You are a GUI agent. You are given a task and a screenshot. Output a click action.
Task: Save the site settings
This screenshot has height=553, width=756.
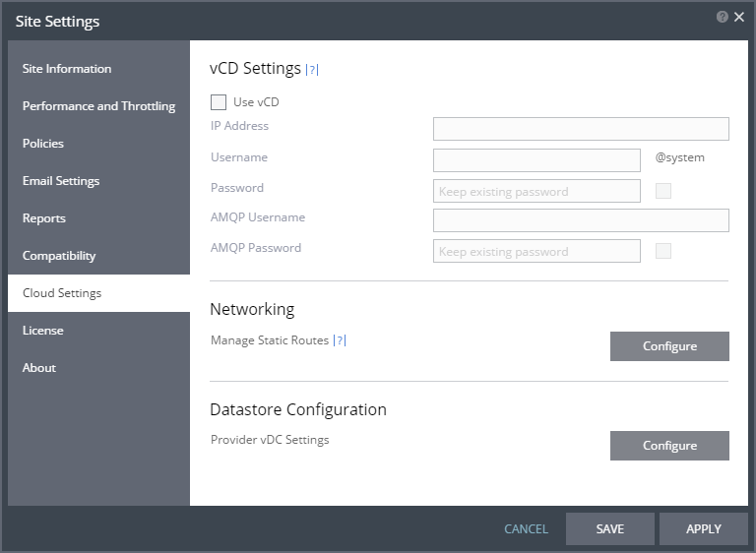pos(610,529)
